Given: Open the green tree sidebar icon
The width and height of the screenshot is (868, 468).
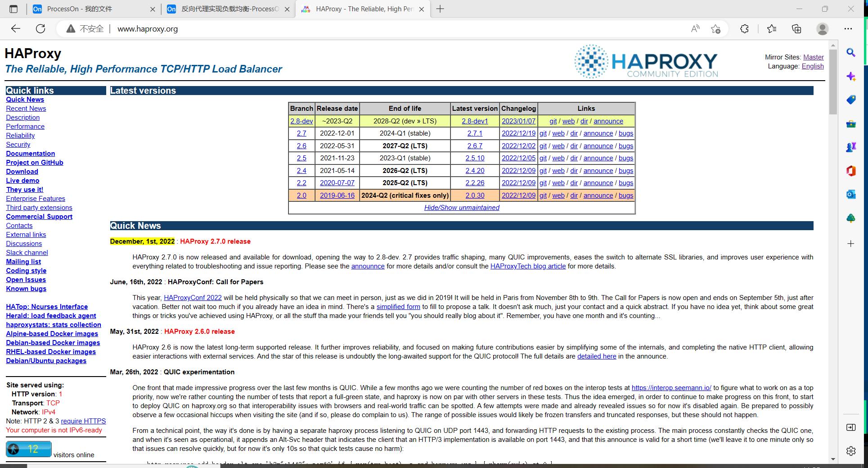Looking at the screenshot, I should 851,218.
